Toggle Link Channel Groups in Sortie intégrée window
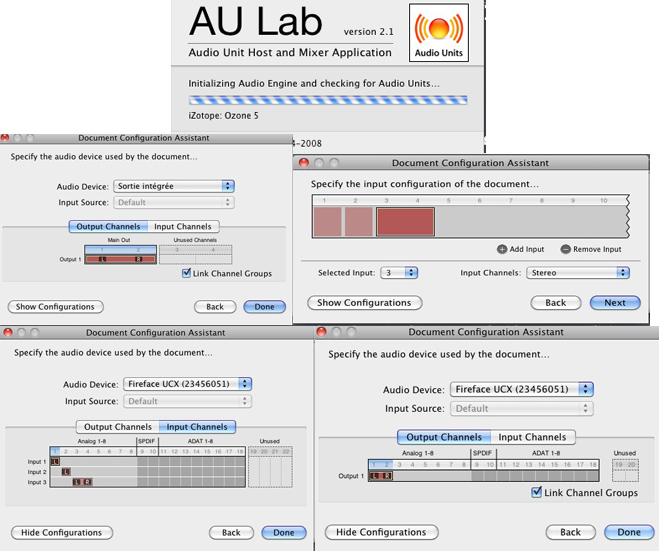The width and height of the screenshot is (659, 552). click(x=186, y=273)
